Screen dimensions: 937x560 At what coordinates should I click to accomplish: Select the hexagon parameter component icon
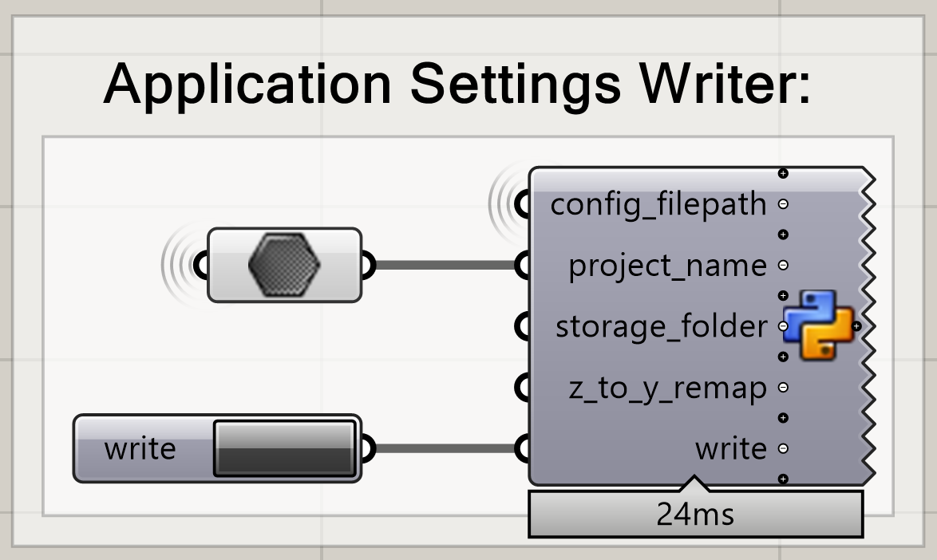284,265
